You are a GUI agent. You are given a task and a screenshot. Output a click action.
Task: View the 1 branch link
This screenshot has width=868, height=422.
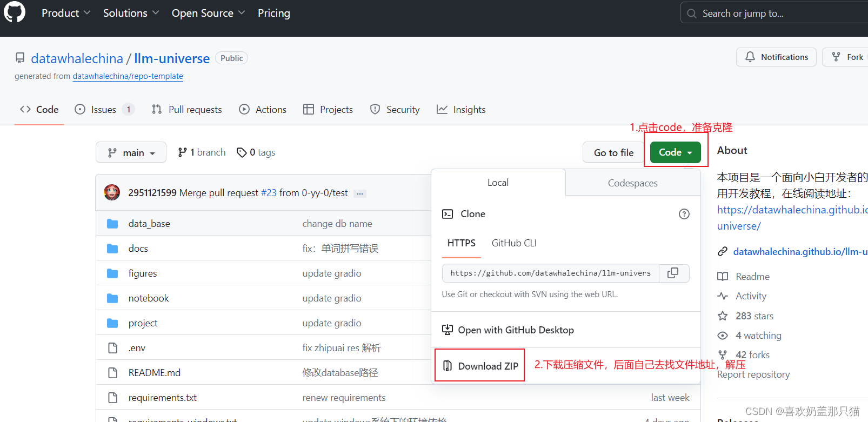point(202,152)
